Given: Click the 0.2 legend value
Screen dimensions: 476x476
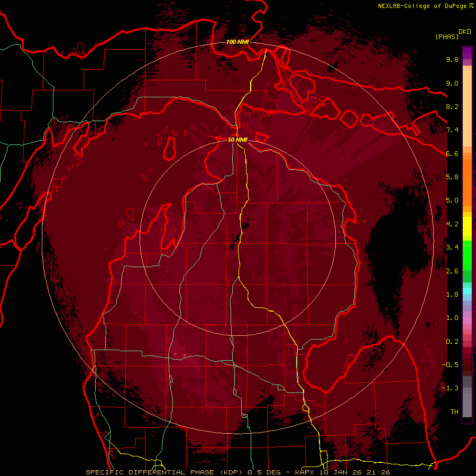Looking at the screenshot, I should coord(452,342).
